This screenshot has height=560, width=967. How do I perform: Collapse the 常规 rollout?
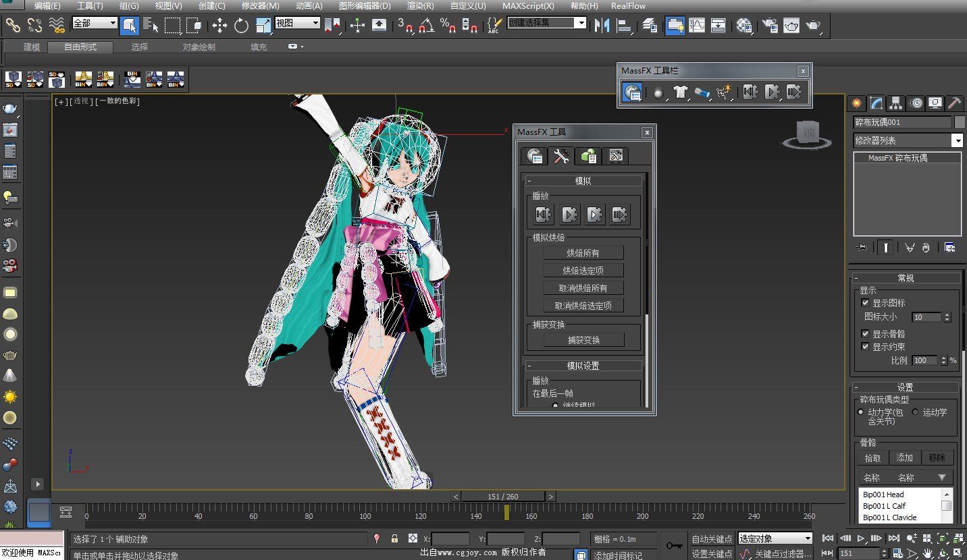(906, 278)
